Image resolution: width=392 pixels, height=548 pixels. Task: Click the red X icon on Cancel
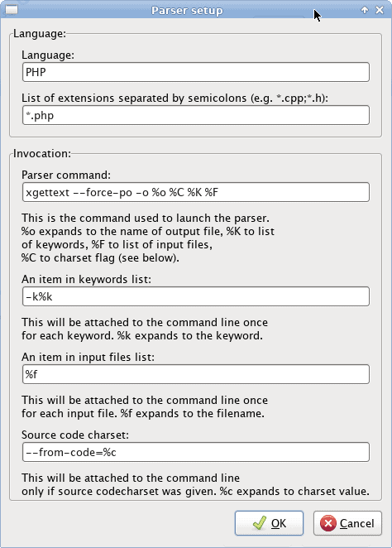coord(328,523)
